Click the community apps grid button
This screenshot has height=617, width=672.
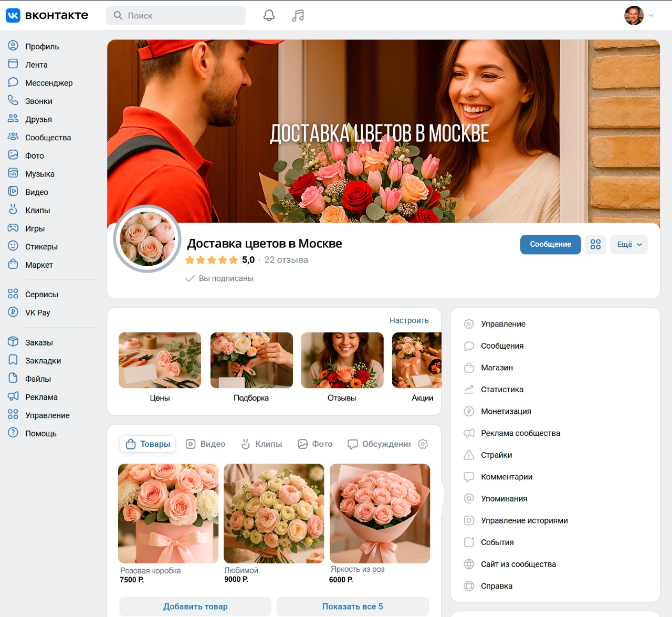pos(595,244)
